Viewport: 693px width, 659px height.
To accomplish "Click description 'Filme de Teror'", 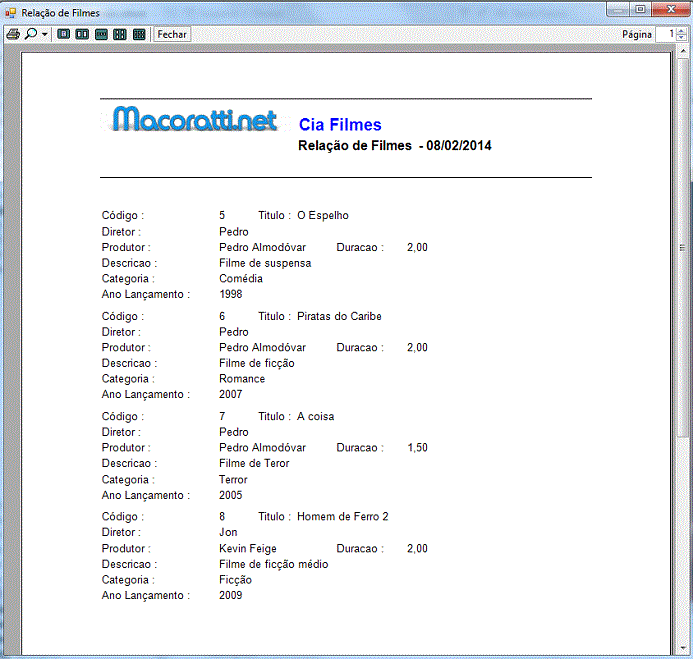I will pos(254,463).
